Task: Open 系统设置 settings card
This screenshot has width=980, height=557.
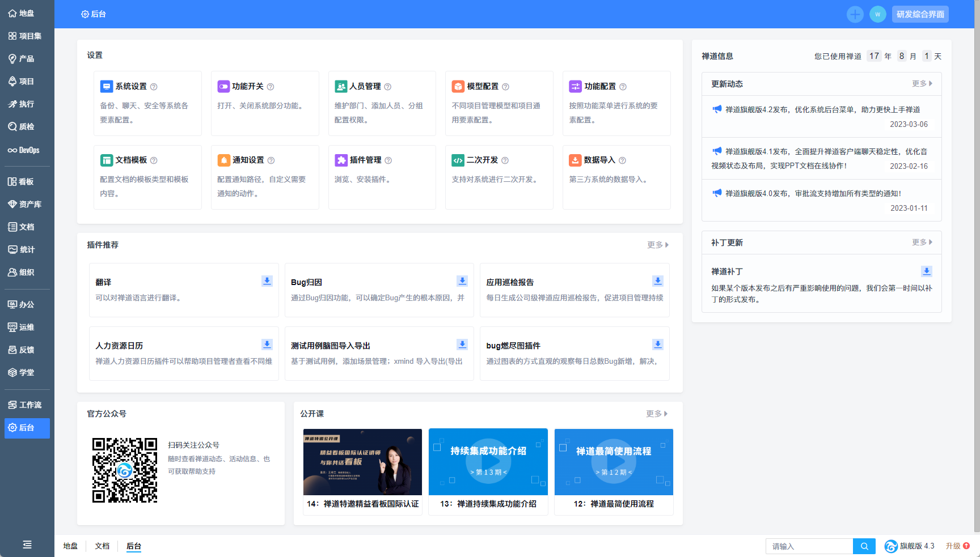Action: point(147,103)
